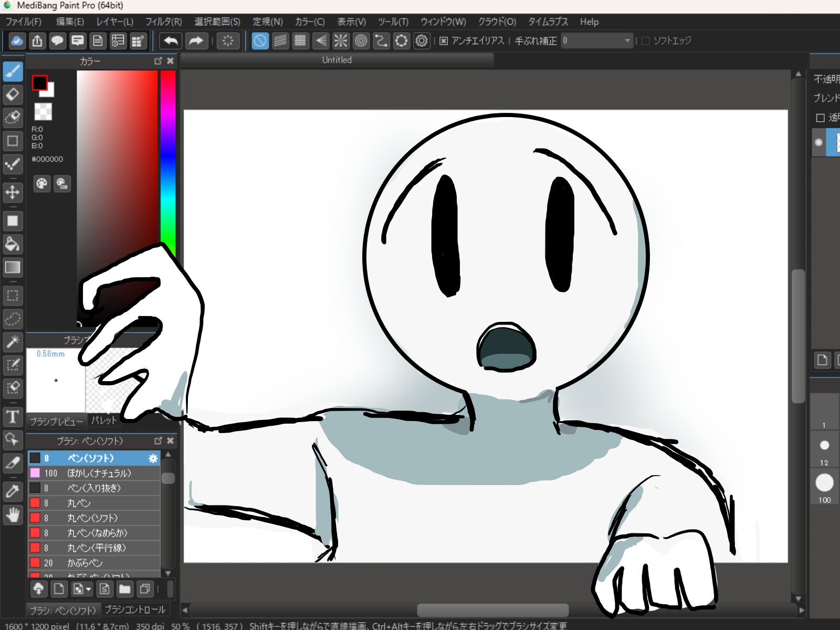Toggle layer visibility dot in layer panel
The image size is (840, 630).
click(x=818, y=142)
